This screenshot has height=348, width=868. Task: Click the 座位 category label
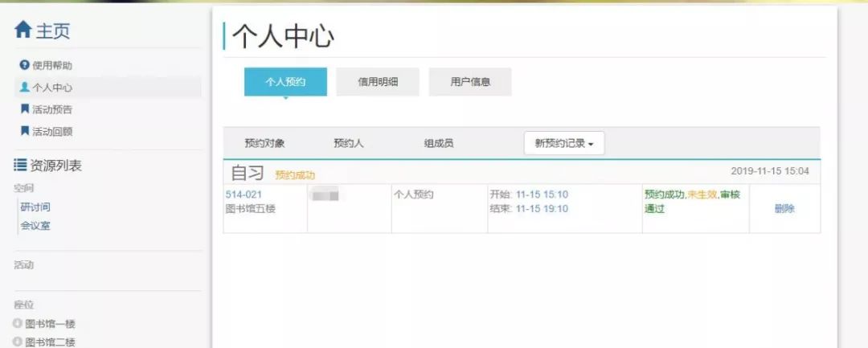[24, 305]
